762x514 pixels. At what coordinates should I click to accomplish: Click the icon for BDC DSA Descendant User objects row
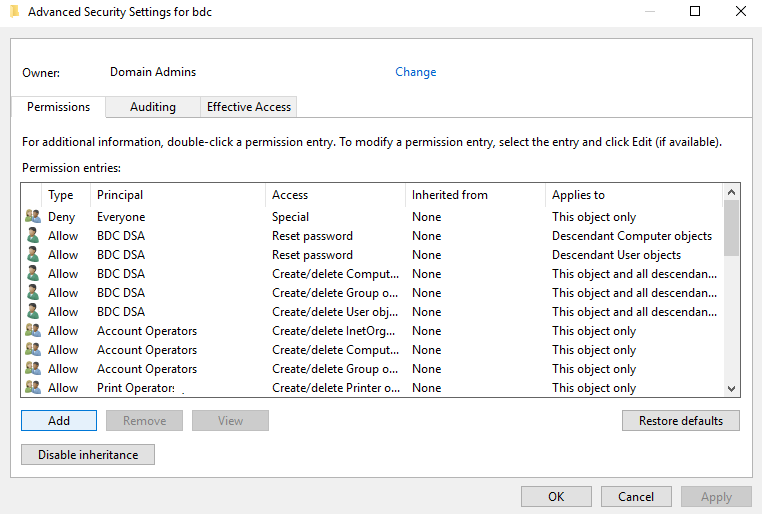pos(33,255)
